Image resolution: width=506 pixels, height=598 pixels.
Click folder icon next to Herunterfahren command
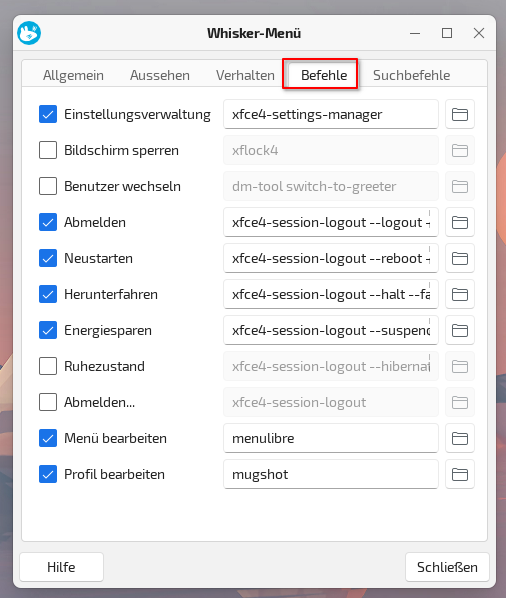coord(459,294)
